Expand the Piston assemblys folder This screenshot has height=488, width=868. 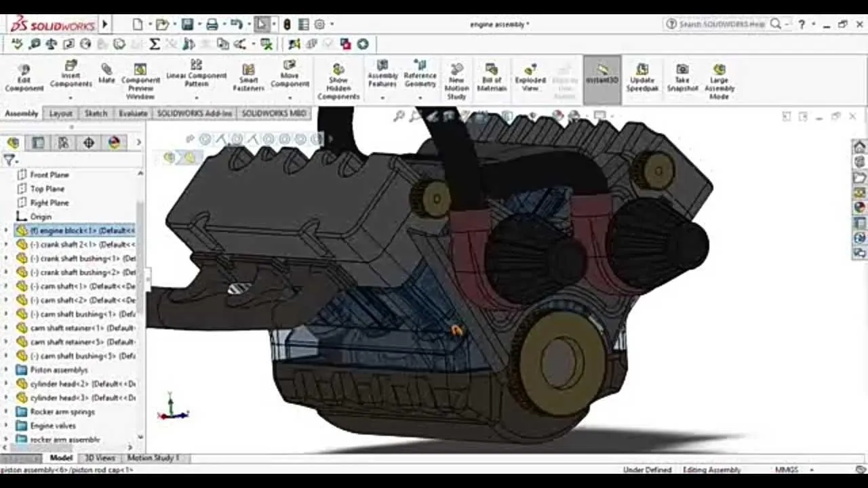click(6, 370)
